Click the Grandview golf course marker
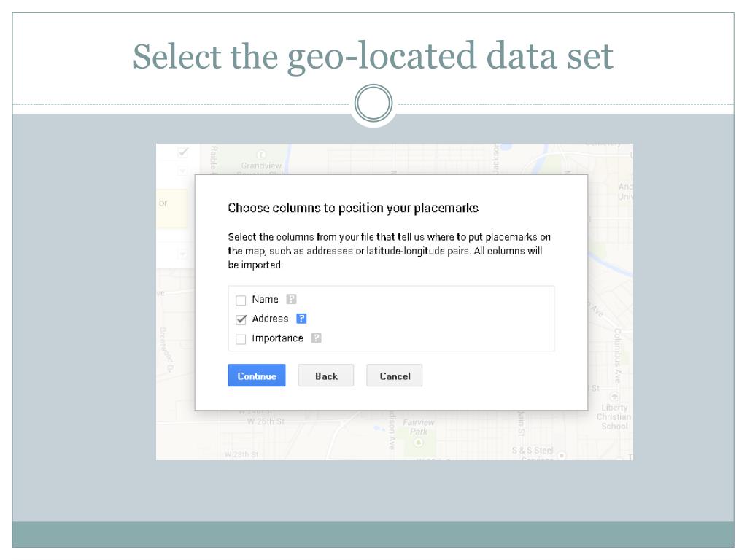Screen dimensions: 747x560 click(x=261, y=155)
